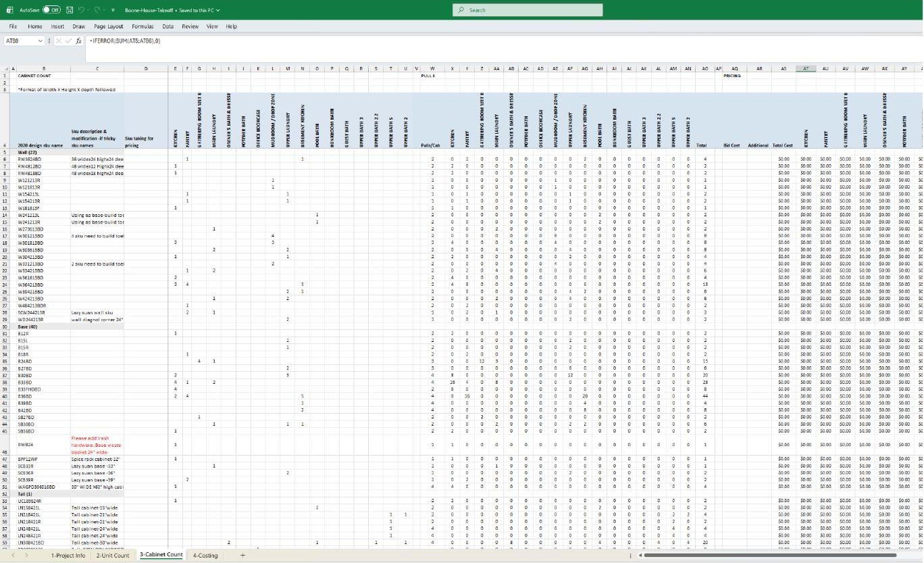Click the Search box in title bar
Image resolution: width=924 pixels, height=563 pixels.
click(x=528, y=10)
